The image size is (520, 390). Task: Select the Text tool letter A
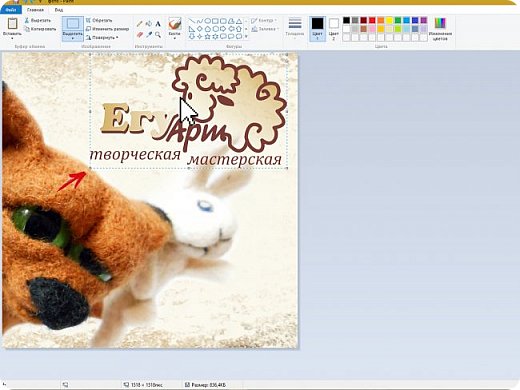tap(158, 24)
